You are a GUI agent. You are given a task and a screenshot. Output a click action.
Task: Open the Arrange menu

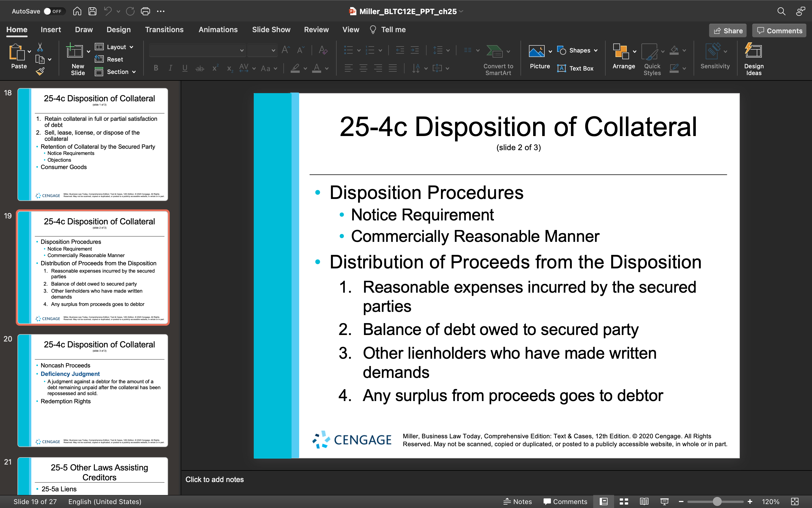pyautogui.click(x=623, y=56)
